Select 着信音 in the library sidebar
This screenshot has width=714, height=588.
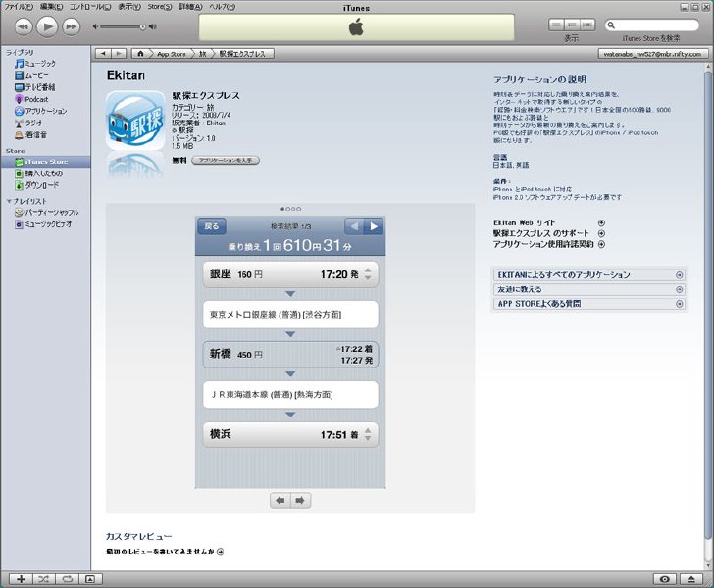(30, 134)
